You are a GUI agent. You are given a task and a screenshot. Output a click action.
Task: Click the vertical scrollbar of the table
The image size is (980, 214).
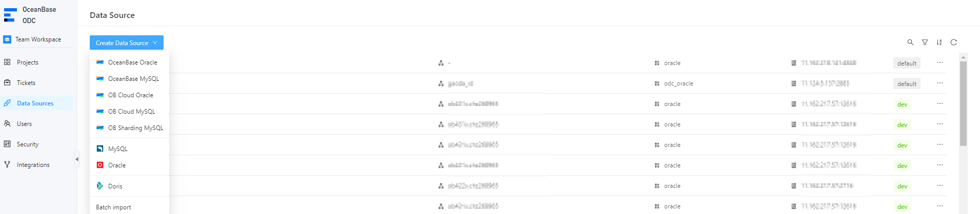pos(963,102)
